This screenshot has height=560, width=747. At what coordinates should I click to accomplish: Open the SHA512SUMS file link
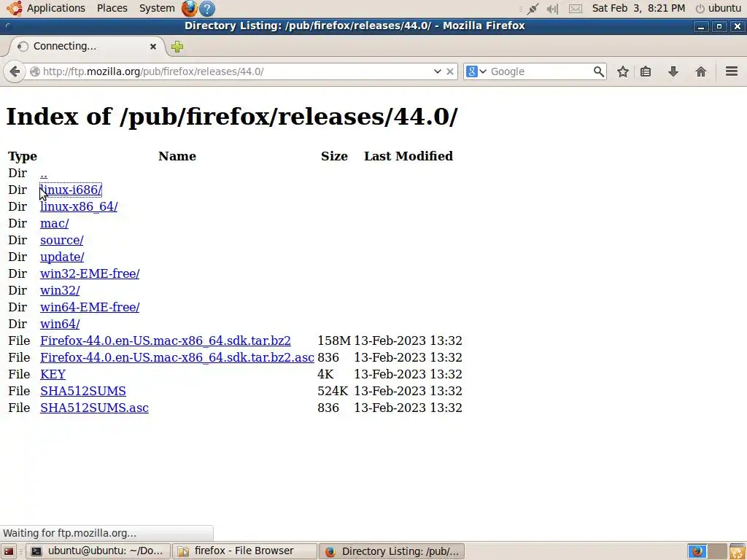coord(83,391)
